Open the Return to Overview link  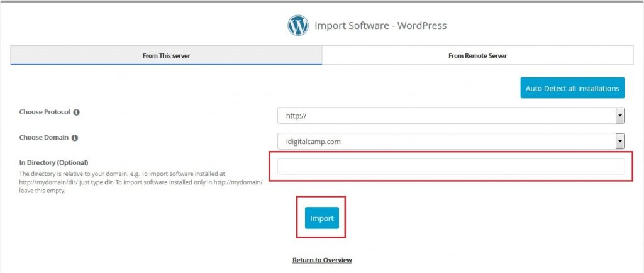[x=322, y=260]
